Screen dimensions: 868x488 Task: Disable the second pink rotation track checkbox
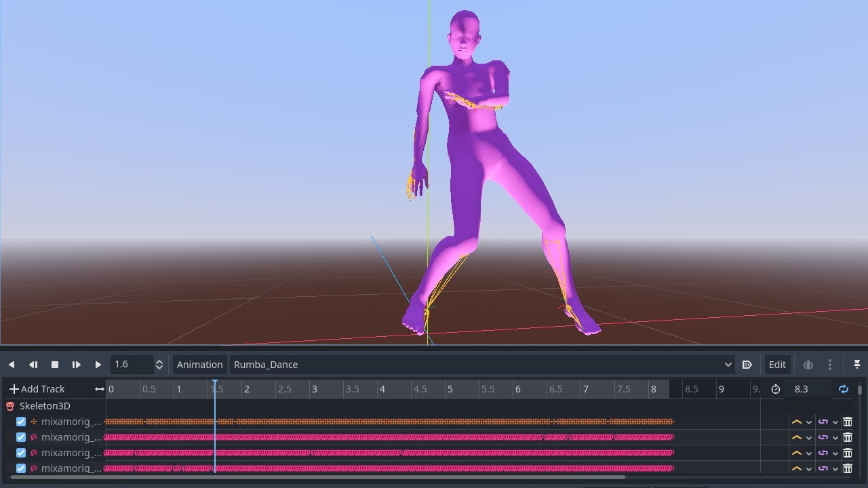pyautogui.click(x=21, y=453)
